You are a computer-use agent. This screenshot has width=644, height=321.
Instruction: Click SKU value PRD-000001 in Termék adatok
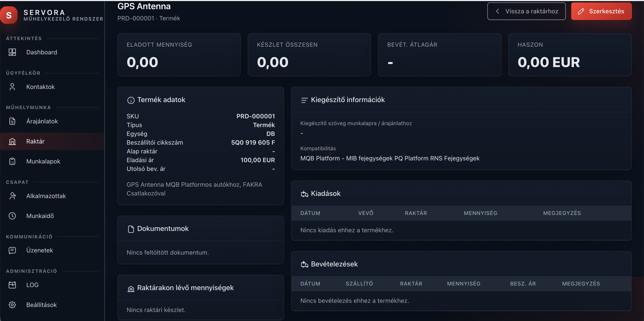[255, 116]
